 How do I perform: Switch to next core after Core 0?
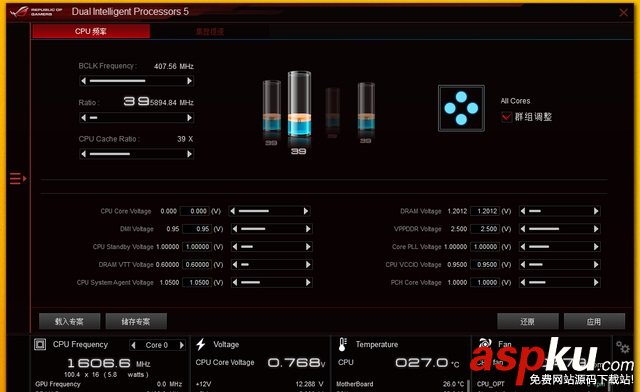click(182, 345)
